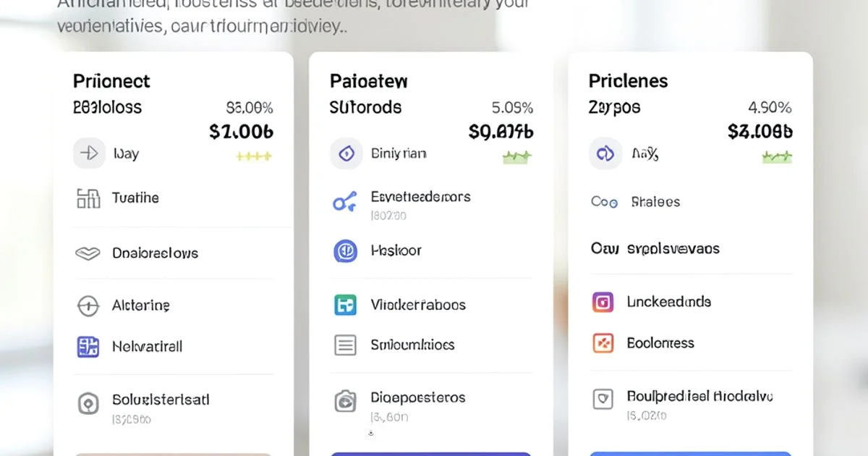This screenshot has height=456, width=868.
Task: Click the key icon beside Esvetieaderoors
Action: [x=345, y=202]
